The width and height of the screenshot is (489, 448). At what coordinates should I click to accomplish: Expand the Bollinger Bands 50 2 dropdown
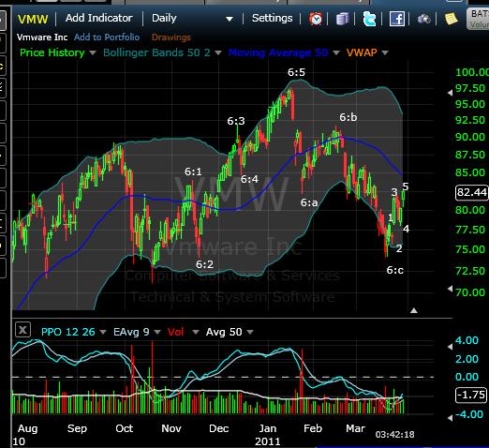click(218, 52)
